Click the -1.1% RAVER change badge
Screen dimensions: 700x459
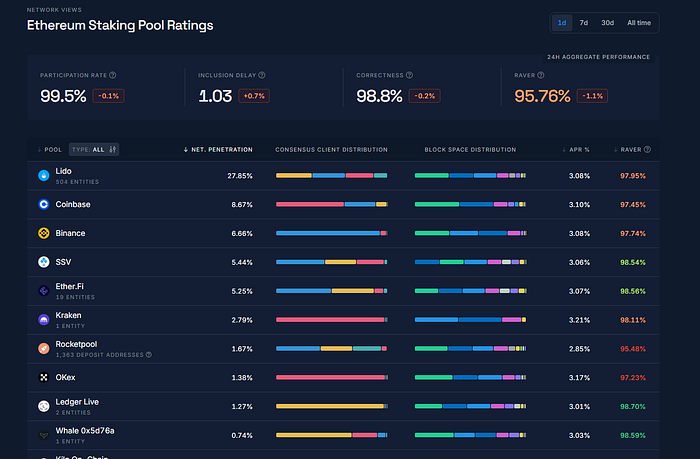click(x=592, y=96)
